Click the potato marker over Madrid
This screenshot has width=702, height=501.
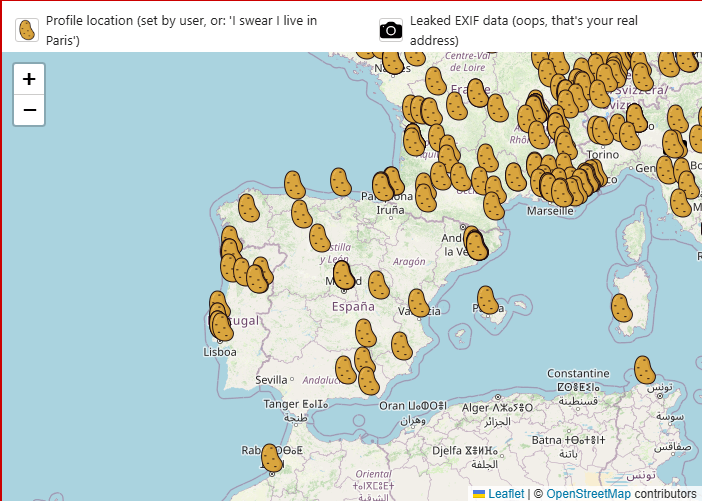(343, 275)
